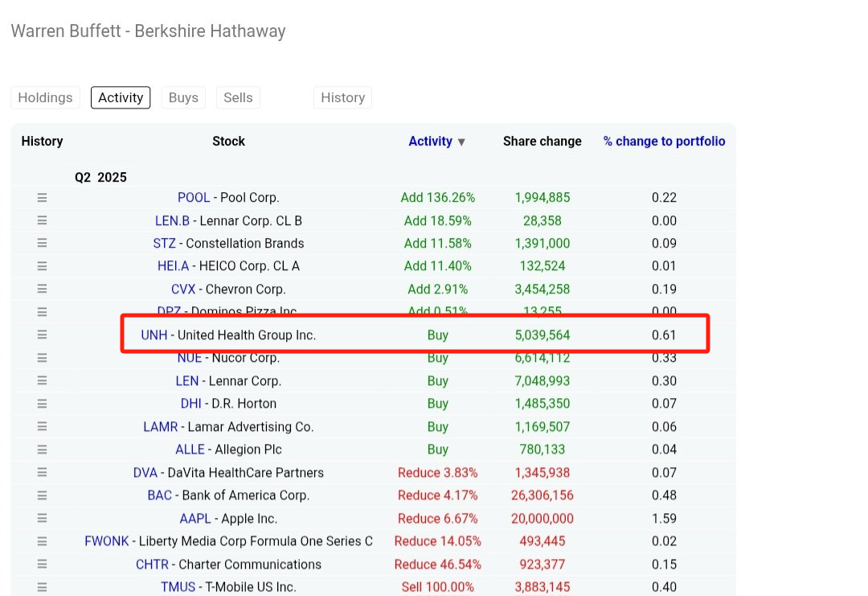The image size is (868, 596).
Task: Show history icon for T-Mobile US row
Action: click(42, 587)
